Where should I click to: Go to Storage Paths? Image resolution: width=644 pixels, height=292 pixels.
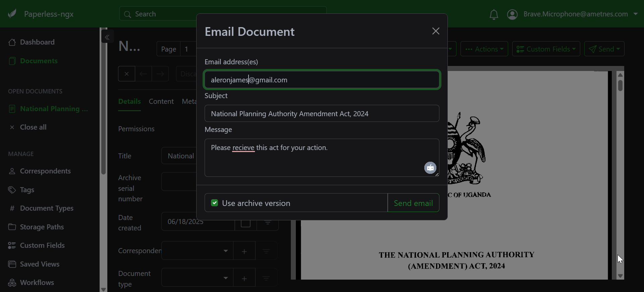[42, 227]
